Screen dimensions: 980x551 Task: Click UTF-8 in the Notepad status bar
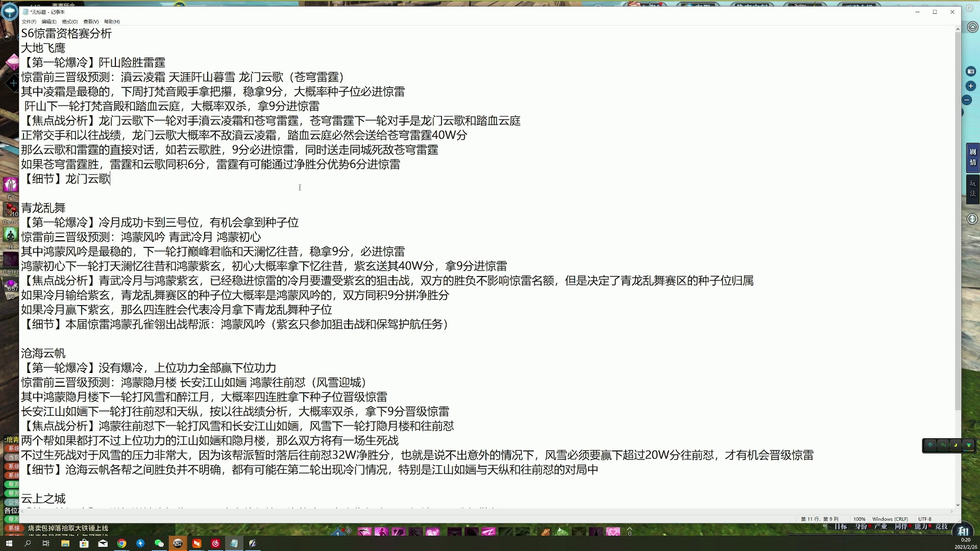tap(925, 519)
